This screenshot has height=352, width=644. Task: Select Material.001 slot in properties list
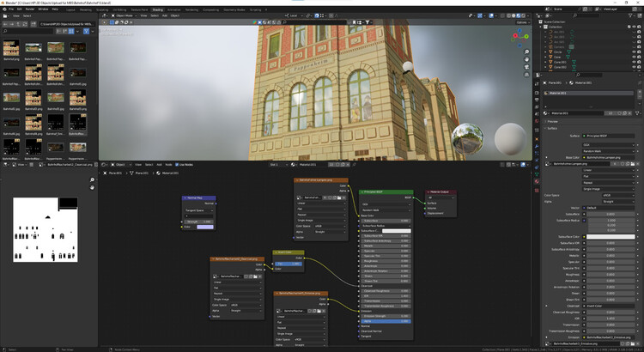(588, 94)
